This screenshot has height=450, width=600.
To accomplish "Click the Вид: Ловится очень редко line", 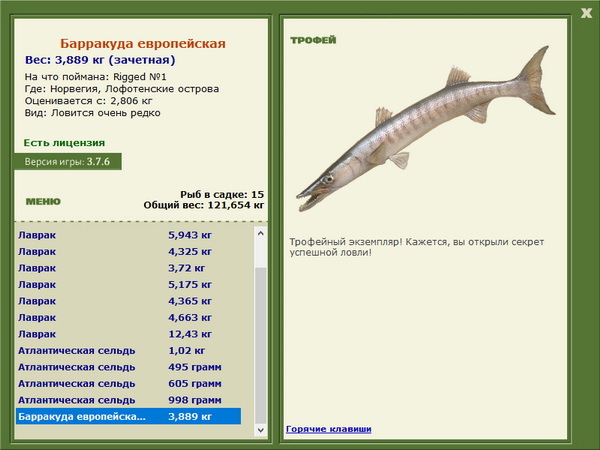I will coord(93,113).
